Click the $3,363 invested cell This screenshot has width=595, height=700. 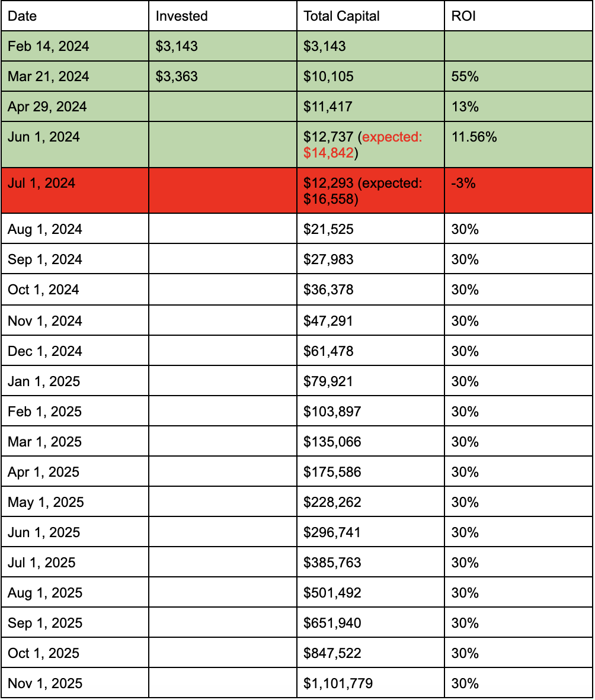click(223, 76)
